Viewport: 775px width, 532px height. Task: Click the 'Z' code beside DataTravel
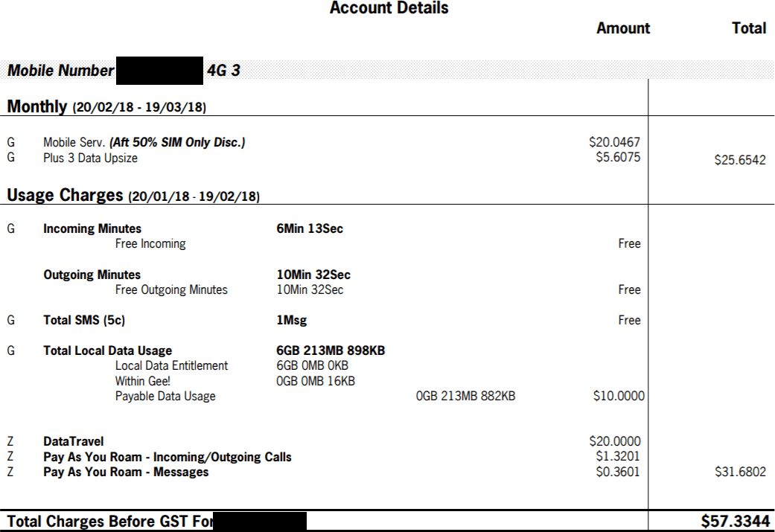[11, 442]
